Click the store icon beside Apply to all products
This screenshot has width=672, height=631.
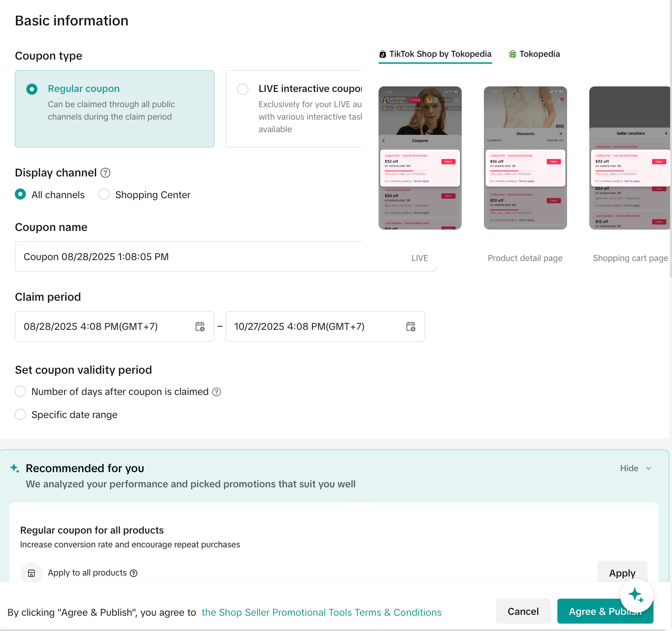tap(31, 573)
